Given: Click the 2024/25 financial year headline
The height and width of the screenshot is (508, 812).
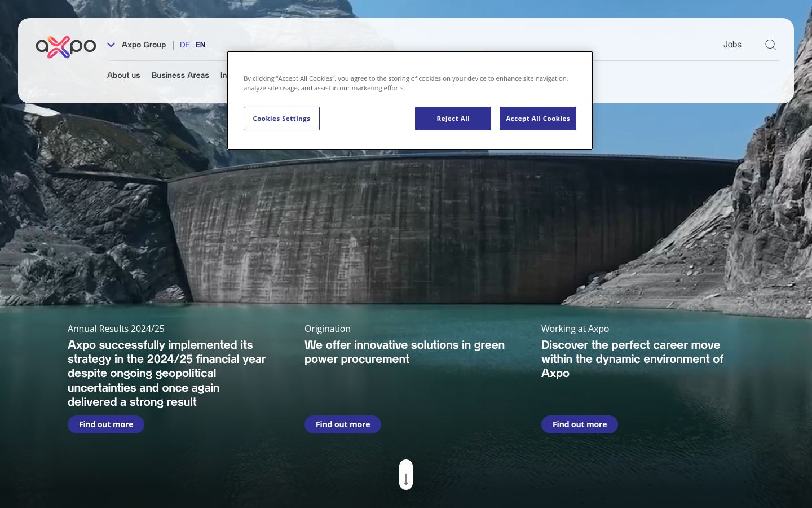Looking at the screenshot, I should pyautogui.click(x=166, y=374).
